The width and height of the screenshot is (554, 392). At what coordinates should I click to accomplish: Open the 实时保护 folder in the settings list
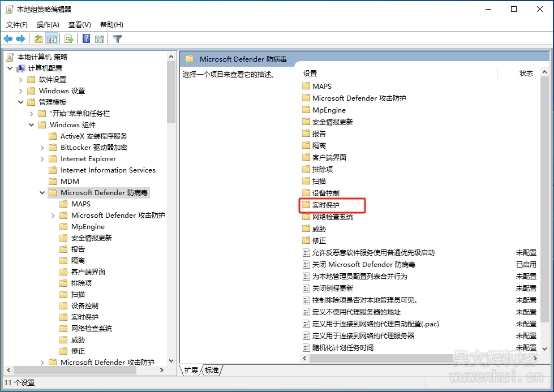(x=326, y=205)
